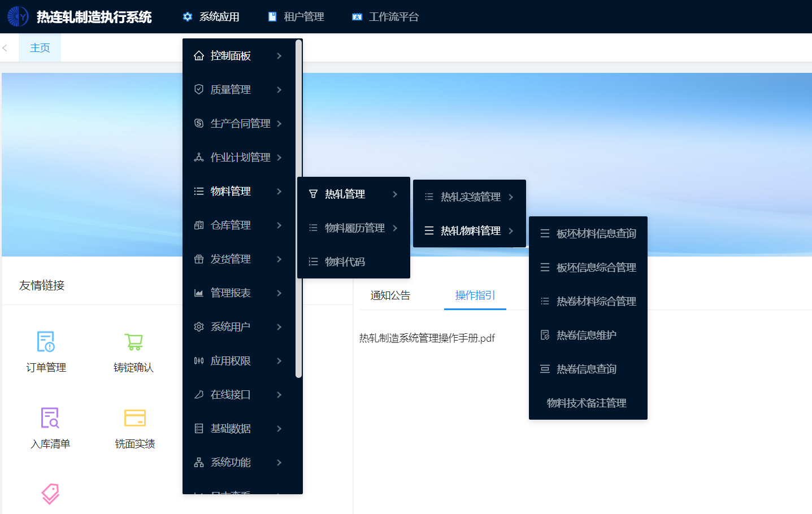Screen dimensions: 812x514
Task: Expand the 质量管理 submenu arrow
Action: click(279, 90)
